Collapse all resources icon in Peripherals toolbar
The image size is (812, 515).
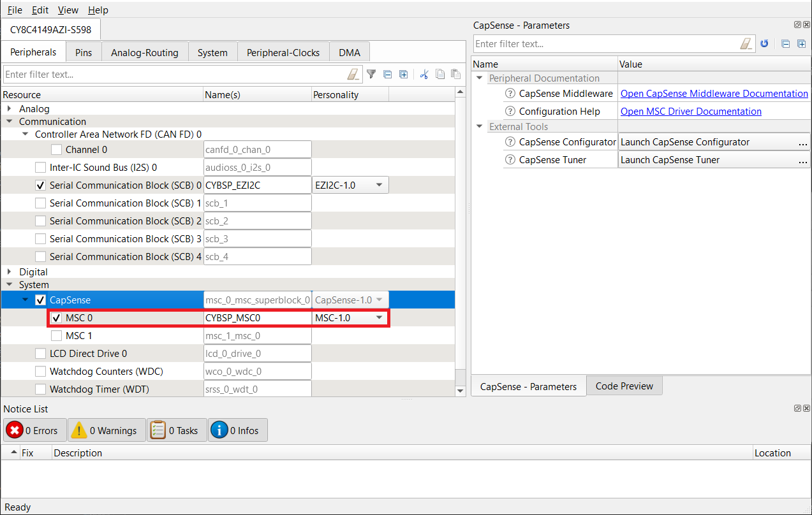(x=387, y=75)
